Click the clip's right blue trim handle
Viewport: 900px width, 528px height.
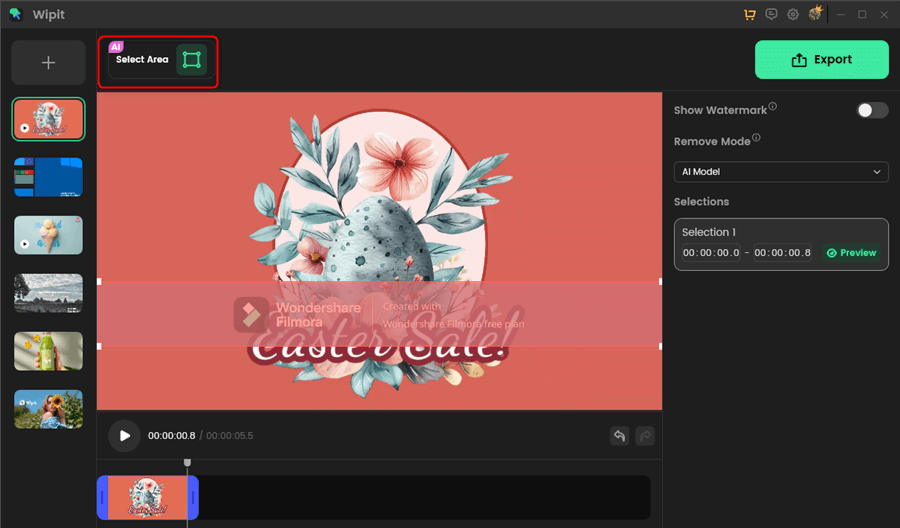point(193,498)
